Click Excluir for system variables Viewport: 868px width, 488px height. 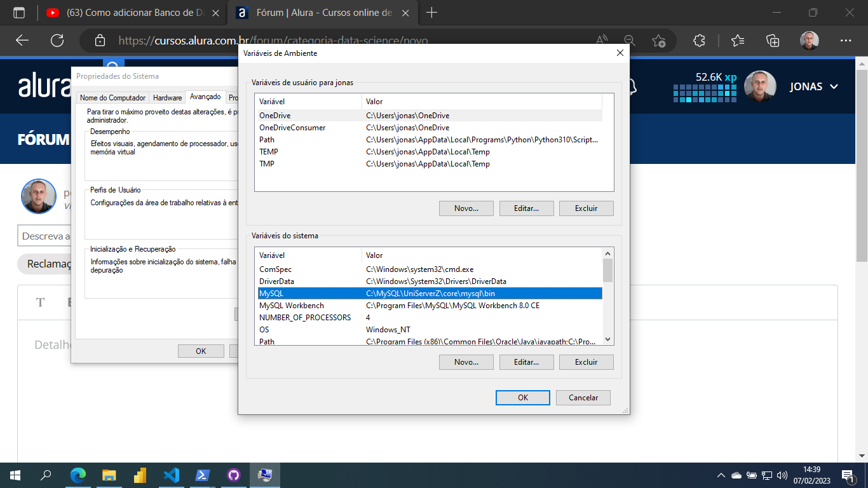(586, 362)
